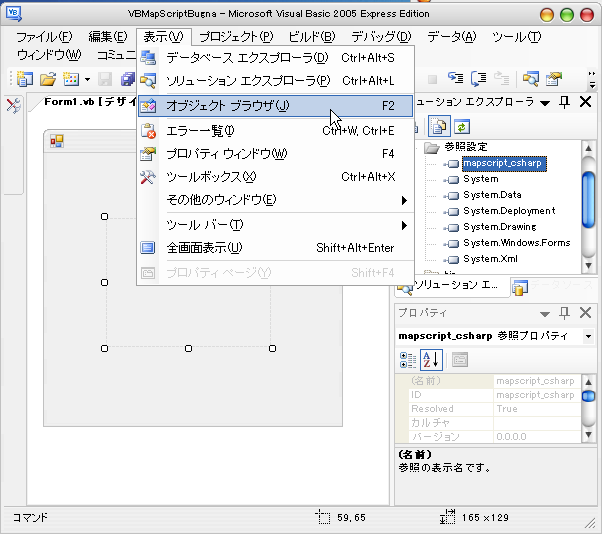Toggle Alphabetical sort in Properties
602x534 pixels.
tap(431, 360)
